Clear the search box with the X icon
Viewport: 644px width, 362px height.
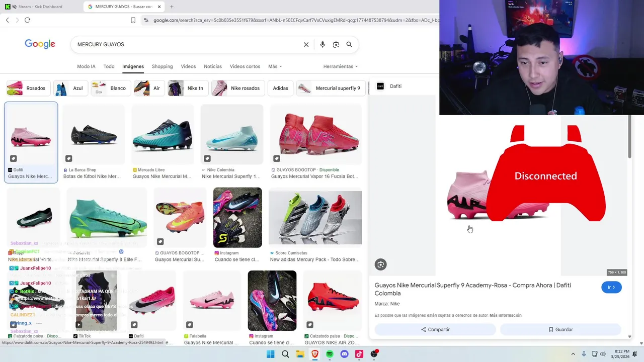[x=306, y=44]
